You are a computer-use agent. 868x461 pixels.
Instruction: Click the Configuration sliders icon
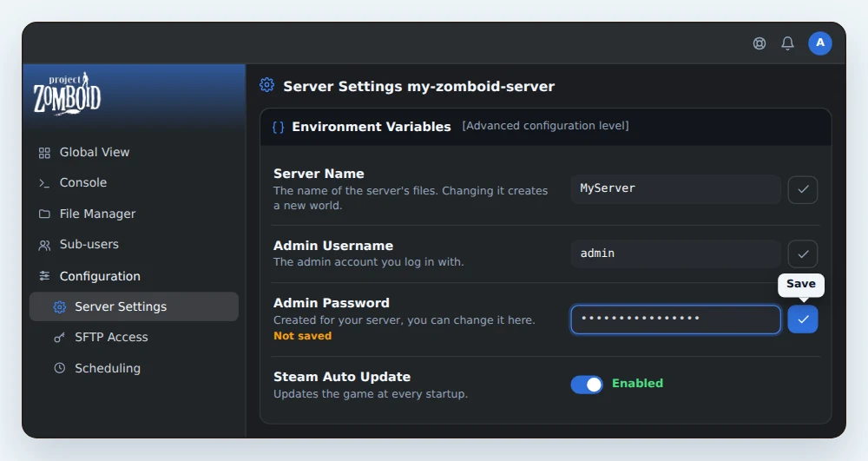(x=44, y=275)
